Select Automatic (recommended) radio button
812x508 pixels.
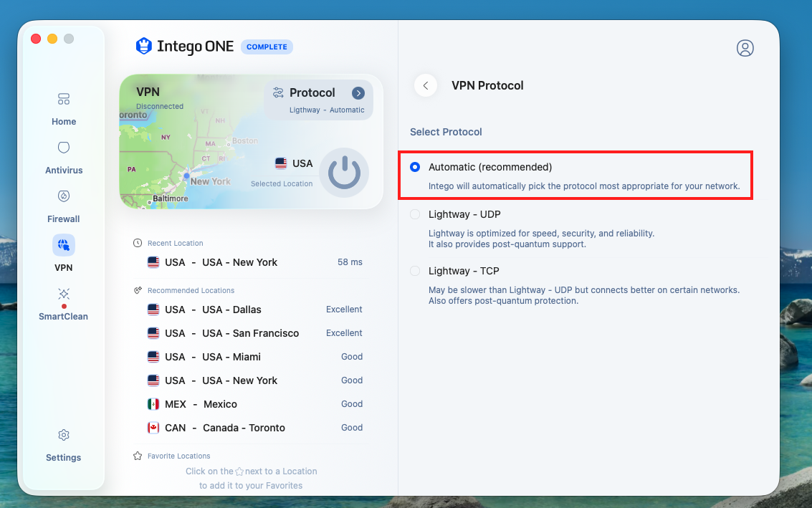click(x=415, y=167)
